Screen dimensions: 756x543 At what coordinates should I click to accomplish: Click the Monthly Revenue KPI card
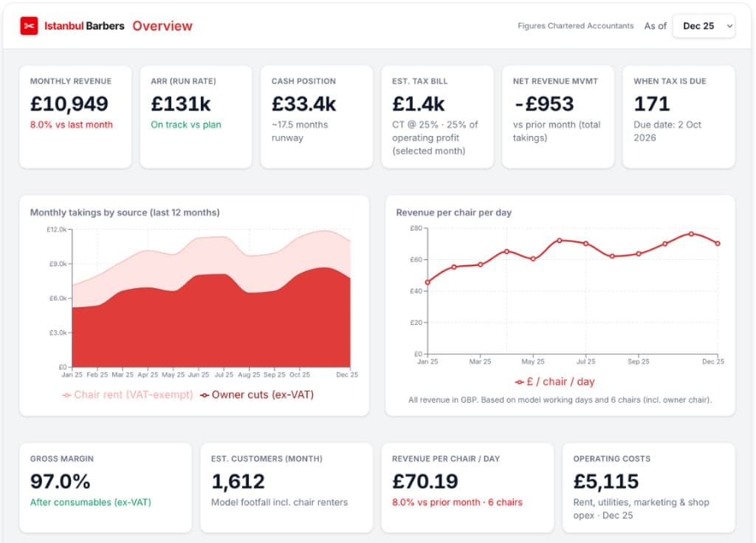(x=75, y=117)
